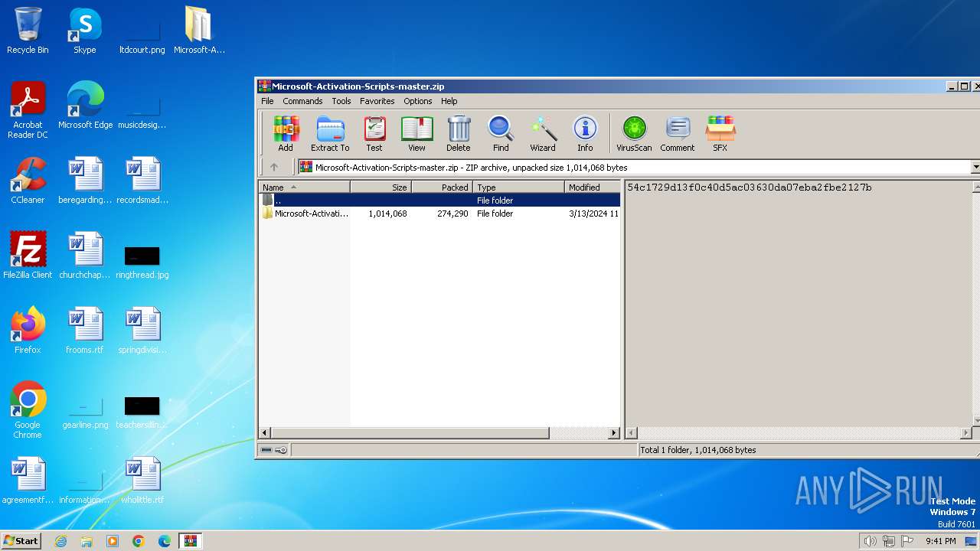Open Google Chrome desktop shortcut
Viewport: 980px width, 551px height.
(28, 410)
